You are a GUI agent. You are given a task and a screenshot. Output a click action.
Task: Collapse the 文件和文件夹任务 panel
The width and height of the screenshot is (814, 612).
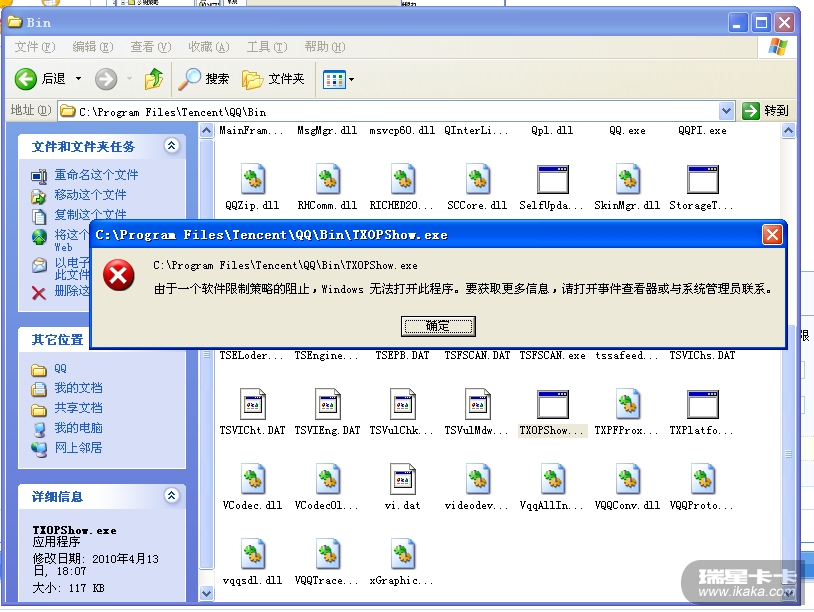point(172,146)
